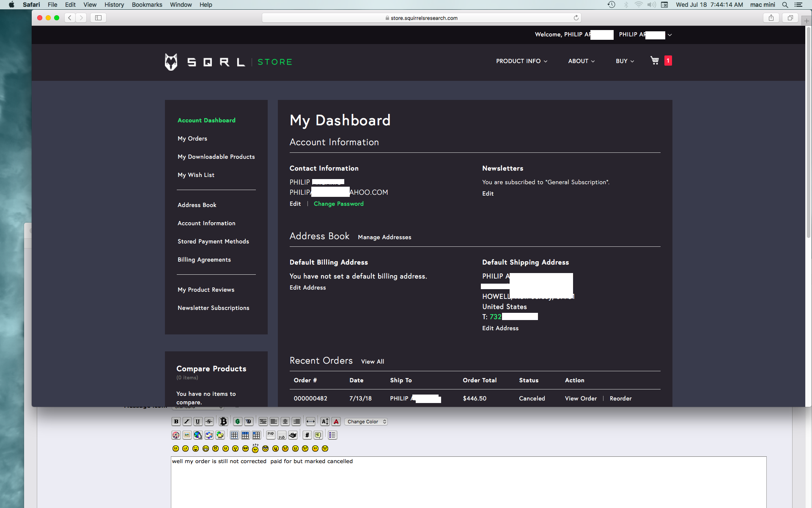
Task: Insert Flash media in editor
Action: pyautogui.click(x=176, y=435)
